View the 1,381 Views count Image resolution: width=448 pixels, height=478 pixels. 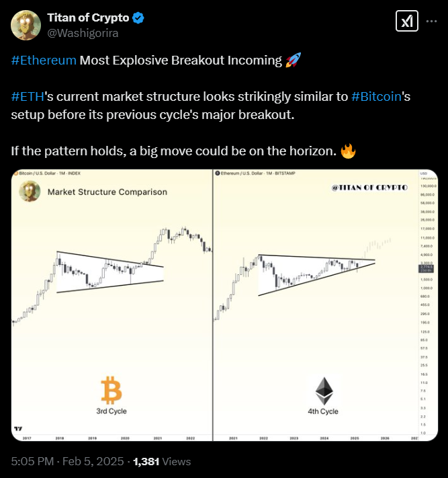click(162, 462)
